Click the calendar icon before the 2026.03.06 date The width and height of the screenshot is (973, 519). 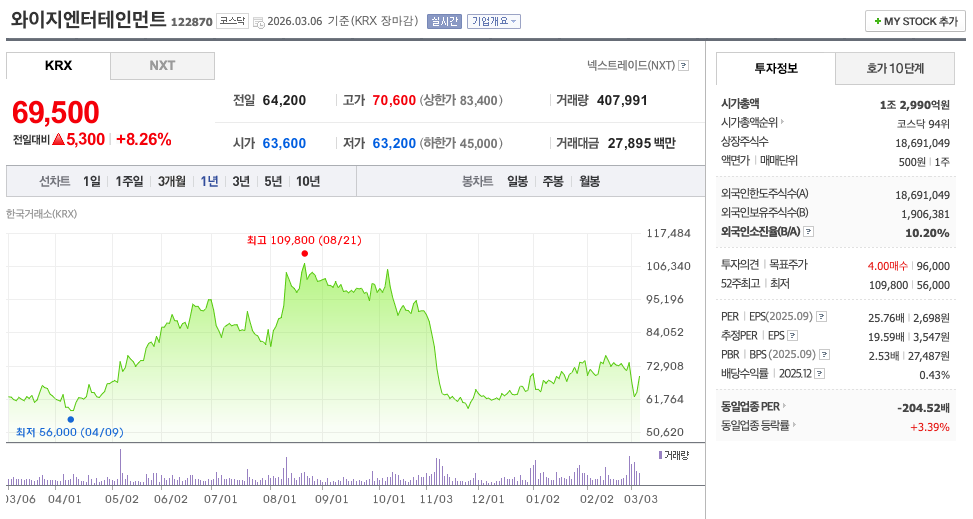[258, 22]
